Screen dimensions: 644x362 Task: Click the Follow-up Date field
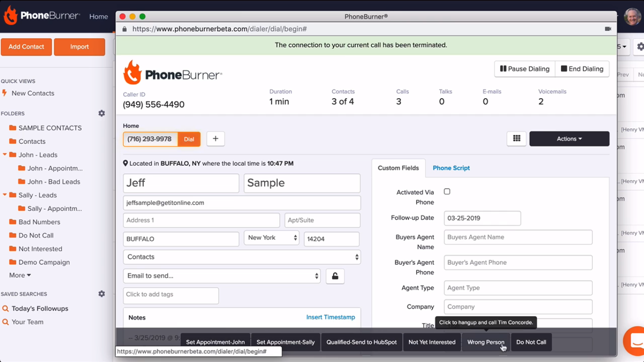click(x=482, y=219)
